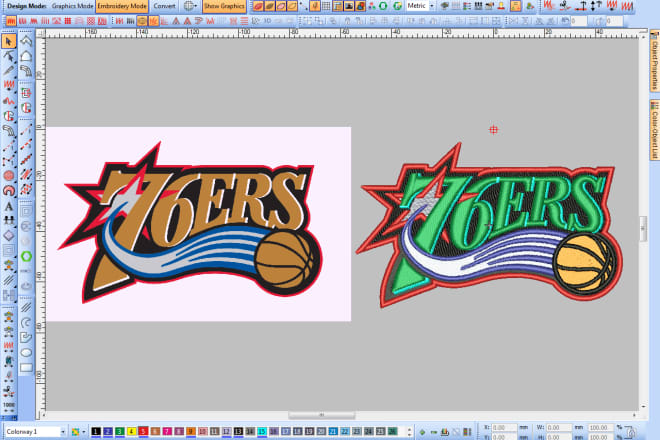Switch to Graphics Mode
This screenshot has height=440, width=660.
72,6
